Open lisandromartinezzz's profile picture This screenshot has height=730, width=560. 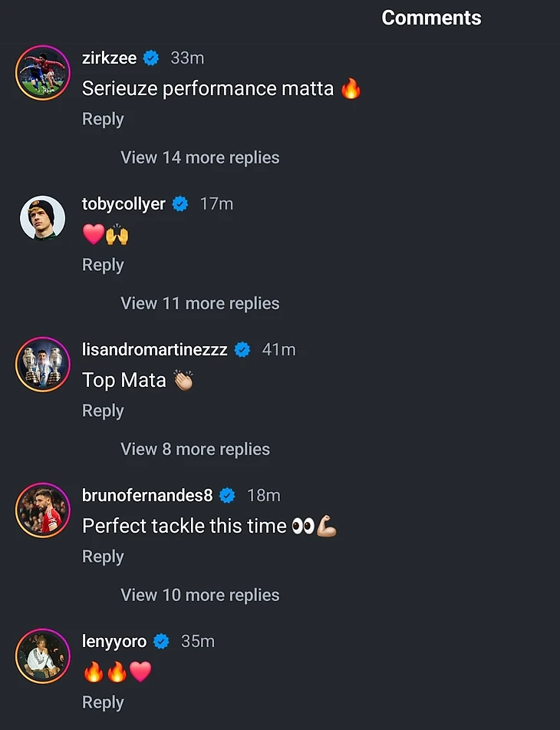43,365
